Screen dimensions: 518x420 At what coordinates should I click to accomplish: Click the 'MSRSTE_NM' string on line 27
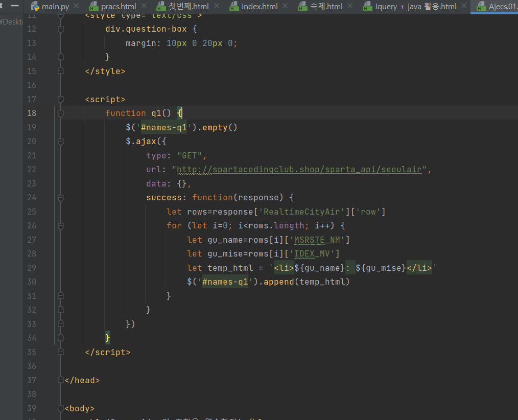pos(317,240)
